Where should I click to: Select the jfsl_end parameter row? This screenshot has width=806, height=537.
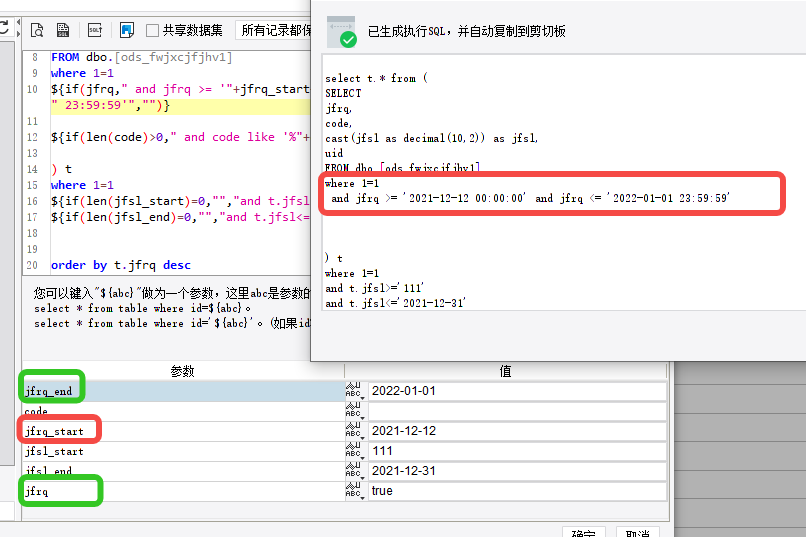(x=184, y=471)
